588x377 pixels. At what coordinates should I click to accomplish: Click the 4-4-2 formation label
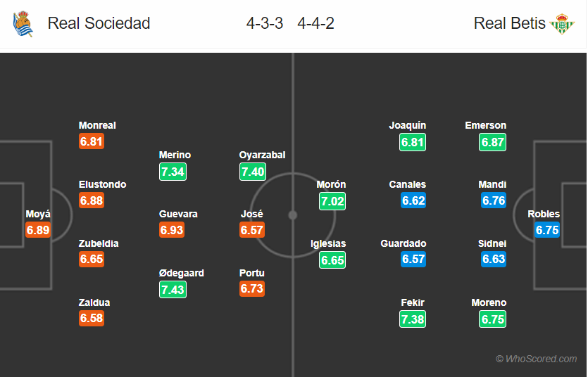pos(315,23)
